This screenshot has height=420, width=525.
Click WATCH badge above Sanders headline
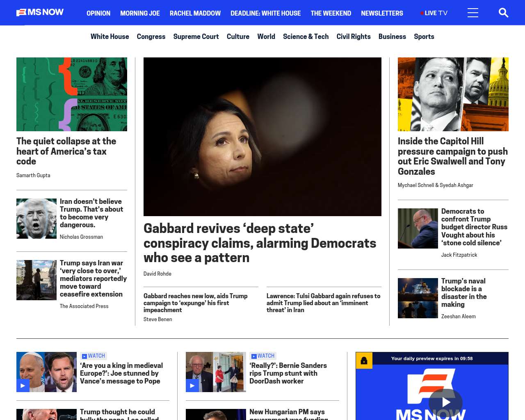263,356
